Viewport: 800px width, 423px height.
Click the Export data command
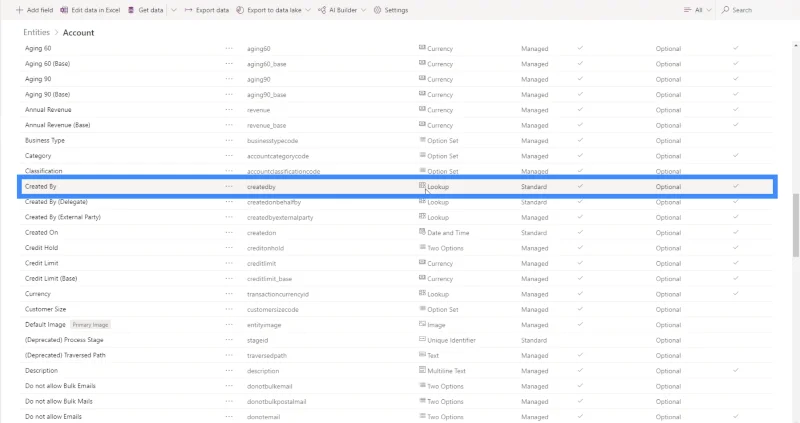(207, 10)
